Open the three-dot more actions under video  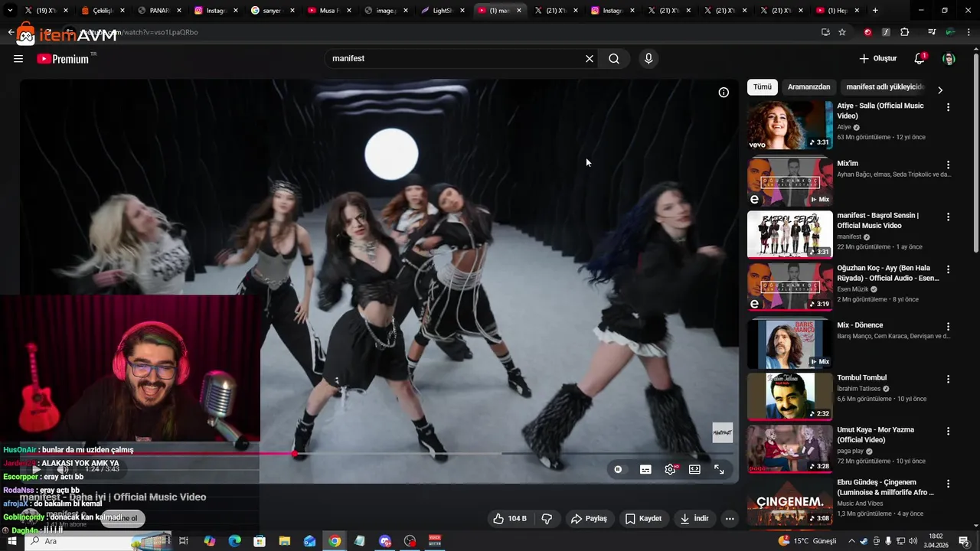[x=730, y=519]
